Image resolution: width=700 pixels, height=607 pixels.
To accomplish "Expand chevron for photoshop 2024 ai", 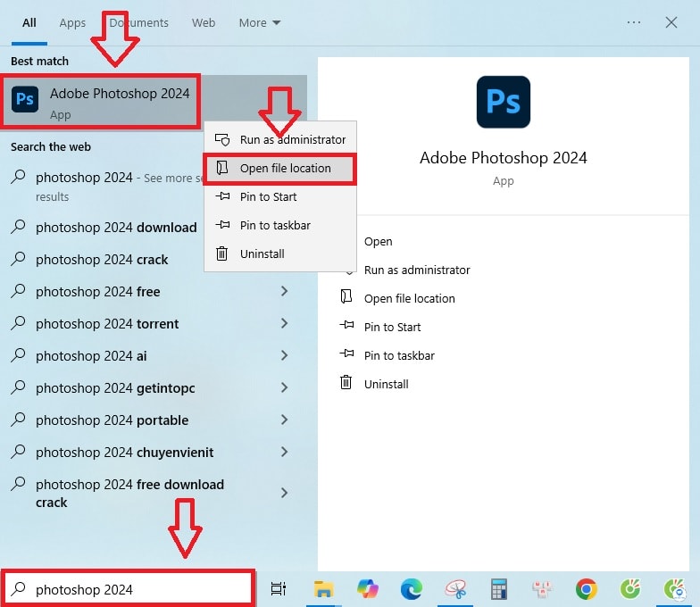I will point(284,355).
